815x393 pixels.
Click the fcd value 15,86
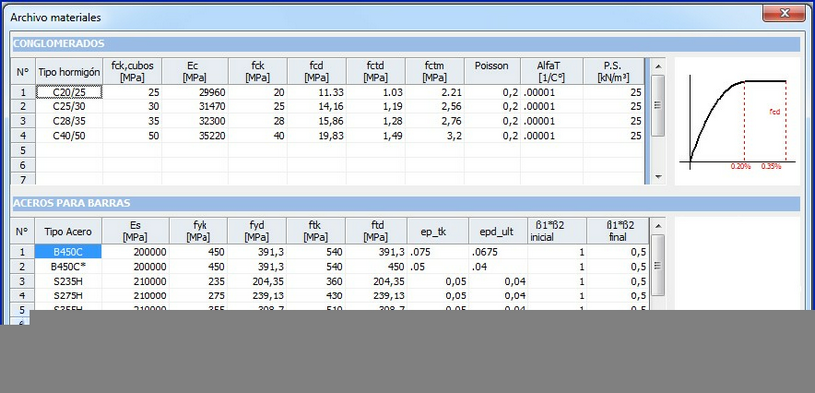pyautogui.click(x=331, y=122)
